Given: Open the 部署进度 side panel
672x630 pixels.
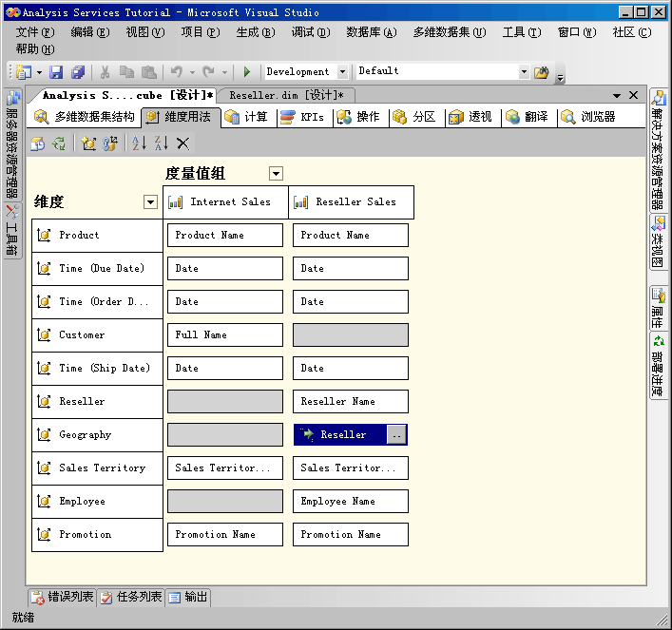Looking at the screenshot, I should pos(659,366).
